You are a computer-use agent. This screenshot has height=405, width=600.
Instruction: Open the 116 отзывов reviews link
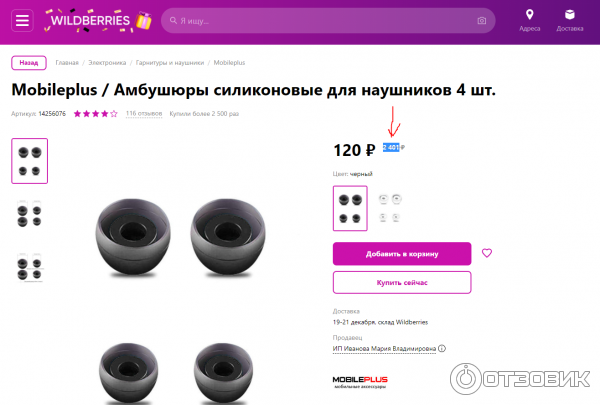click(144, 114)
